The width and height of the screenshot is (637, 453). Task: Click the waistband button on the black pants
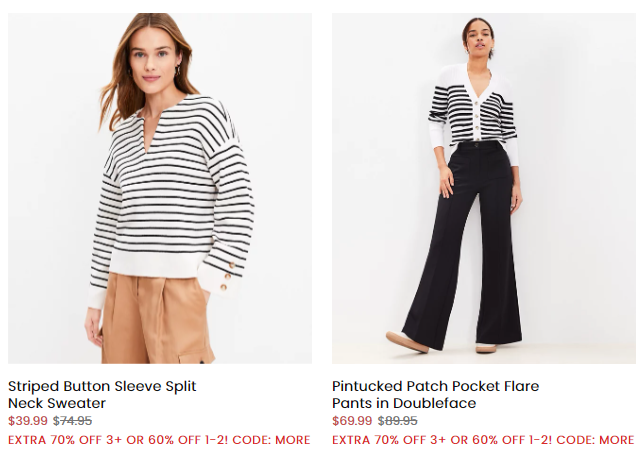coord(476,143)
